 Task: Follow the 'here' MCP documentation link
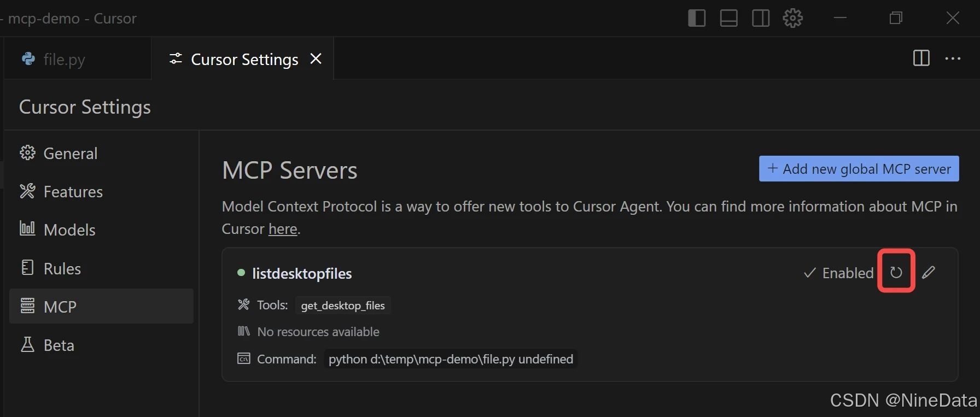point(283,228)
